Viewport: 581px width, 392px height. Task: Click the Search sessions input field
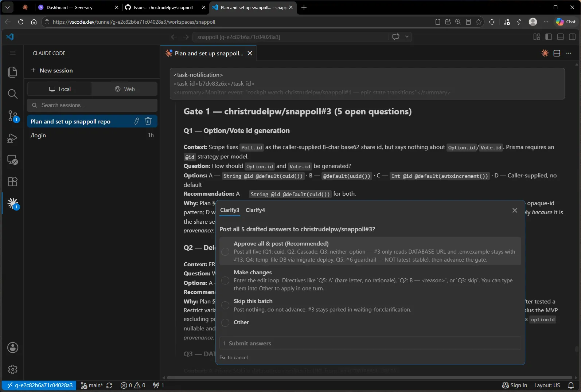[92, 105]
